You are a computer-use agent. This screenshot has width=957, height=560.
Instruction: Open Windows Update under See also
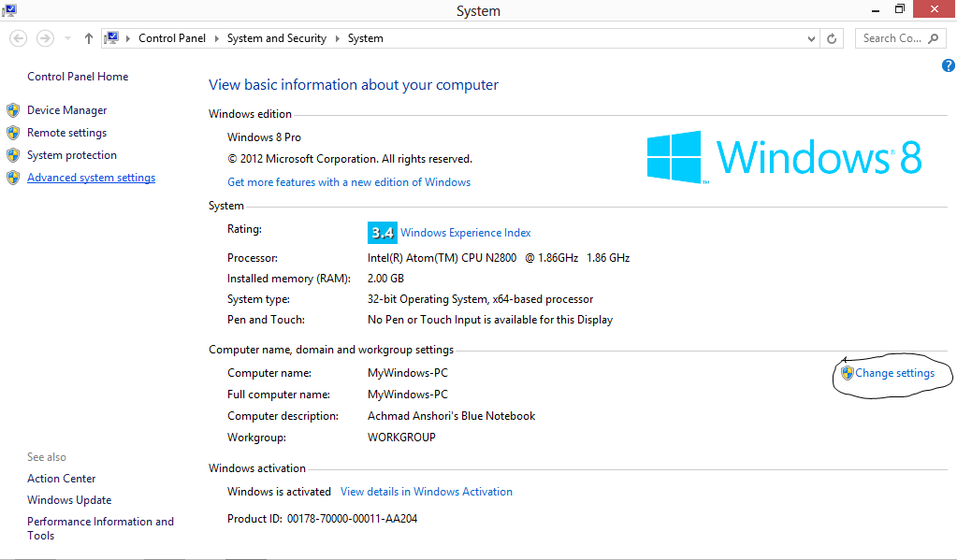point(69,500)
